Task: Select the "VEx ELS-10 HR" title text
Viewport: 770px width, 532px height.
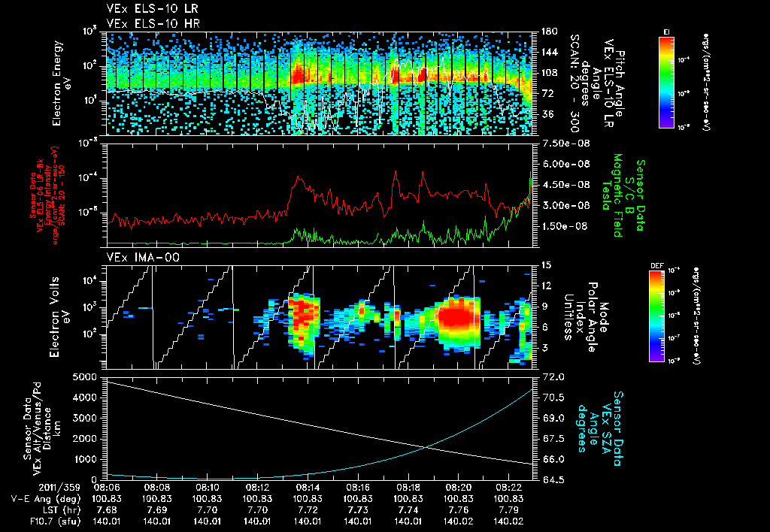Action: point(153,23)
